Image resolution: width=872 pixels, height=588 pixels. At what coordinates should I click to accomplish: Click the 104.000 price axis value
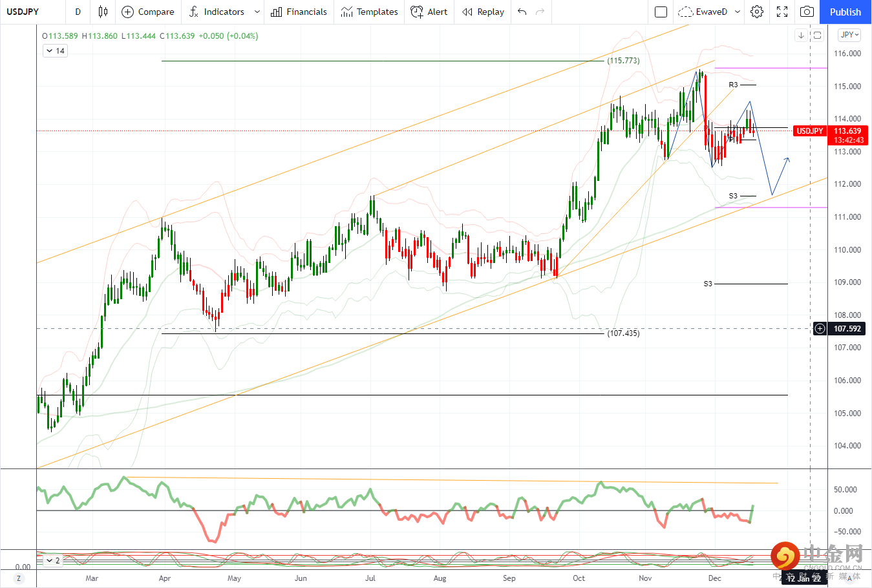click(x=847, y=446)
